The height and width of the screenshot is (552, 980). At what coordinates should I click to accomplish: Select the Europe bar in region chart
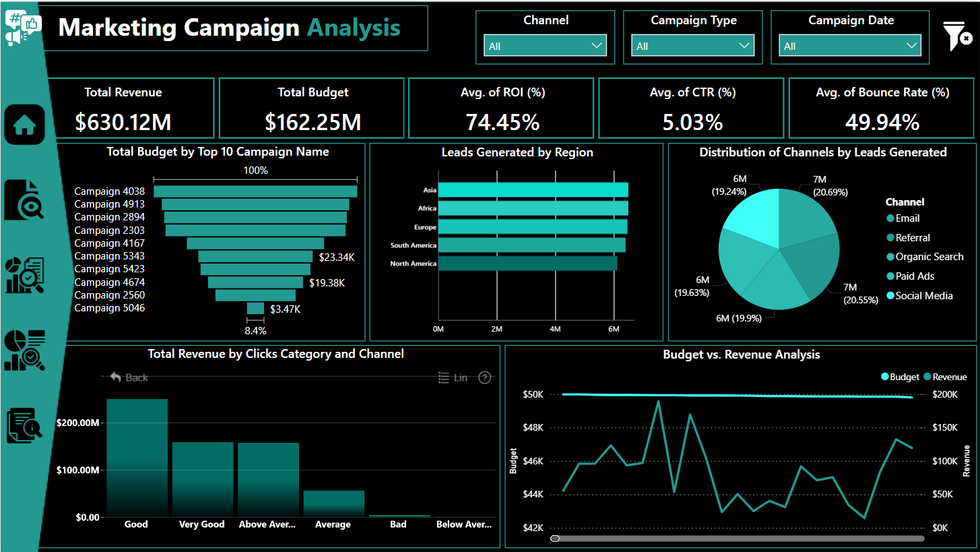(x=533, y=226)
